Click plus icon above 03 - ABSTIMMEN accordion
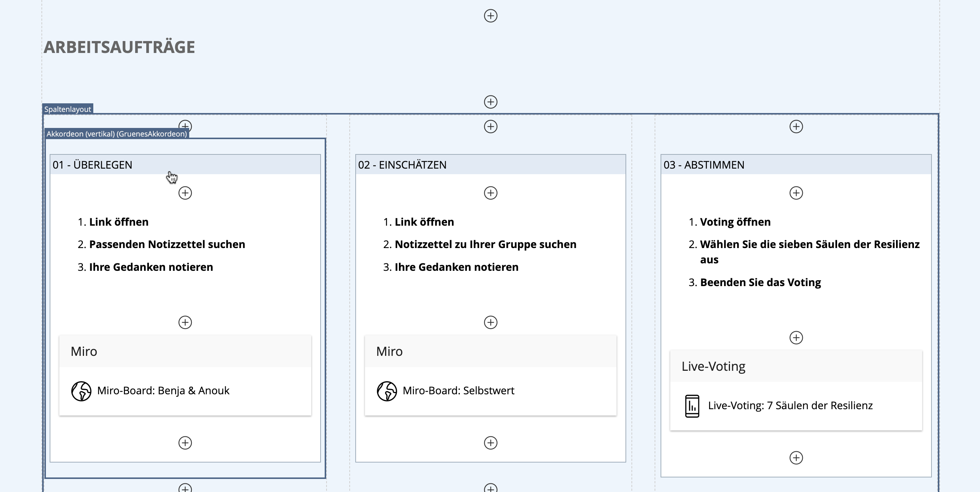Image resolution: width=980 pixels, height=492 pixels. click(796, 126)
